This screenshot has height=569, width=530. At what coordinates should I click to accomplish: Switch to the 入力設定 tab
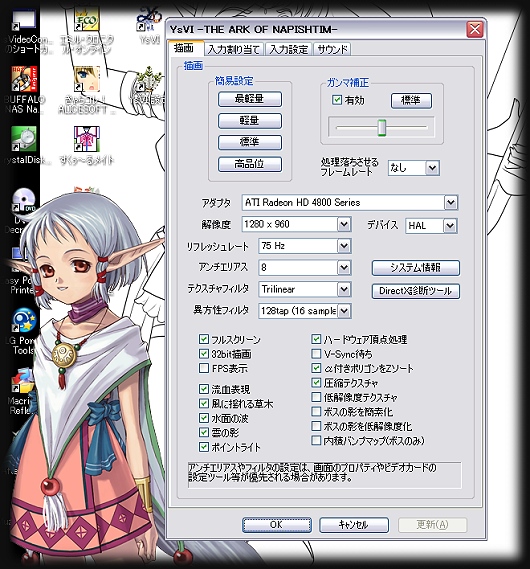coord(289,49)
